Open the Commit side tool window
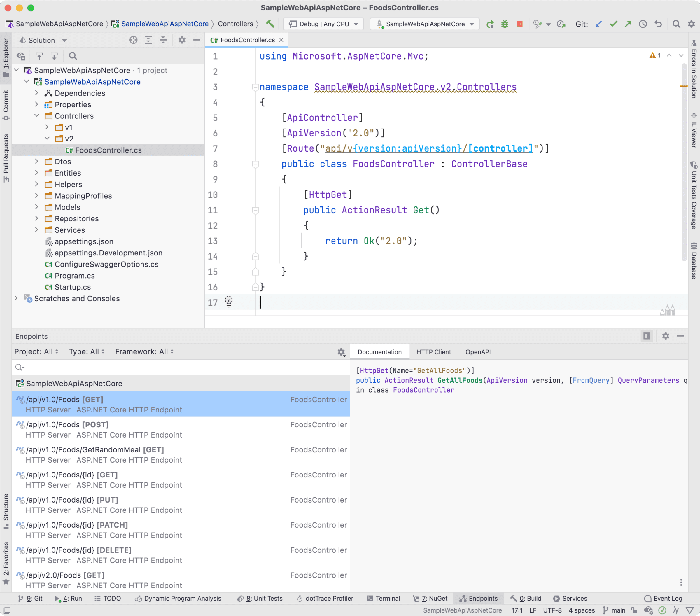Screen dimensions: 700x616 [6, 106]
